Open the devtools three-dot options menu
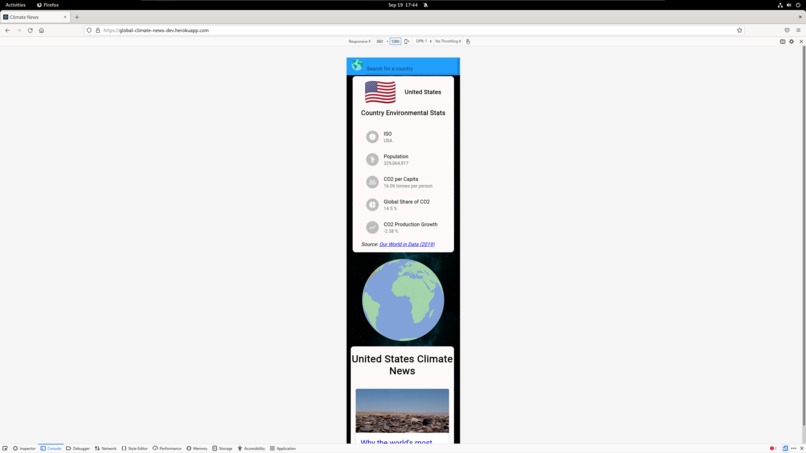This screenshot has width=806, height=453. click(x=794, y=448)
